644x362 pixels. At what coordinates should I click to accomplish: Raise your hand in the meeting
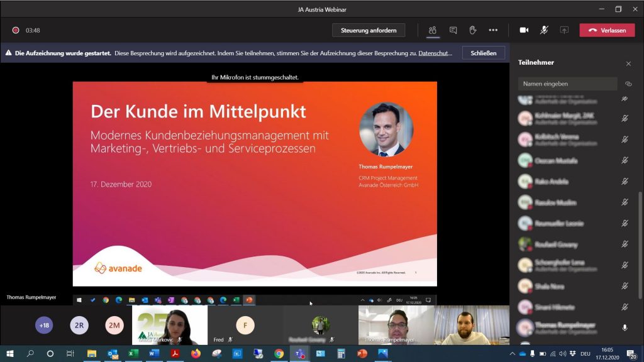point(473,30)
